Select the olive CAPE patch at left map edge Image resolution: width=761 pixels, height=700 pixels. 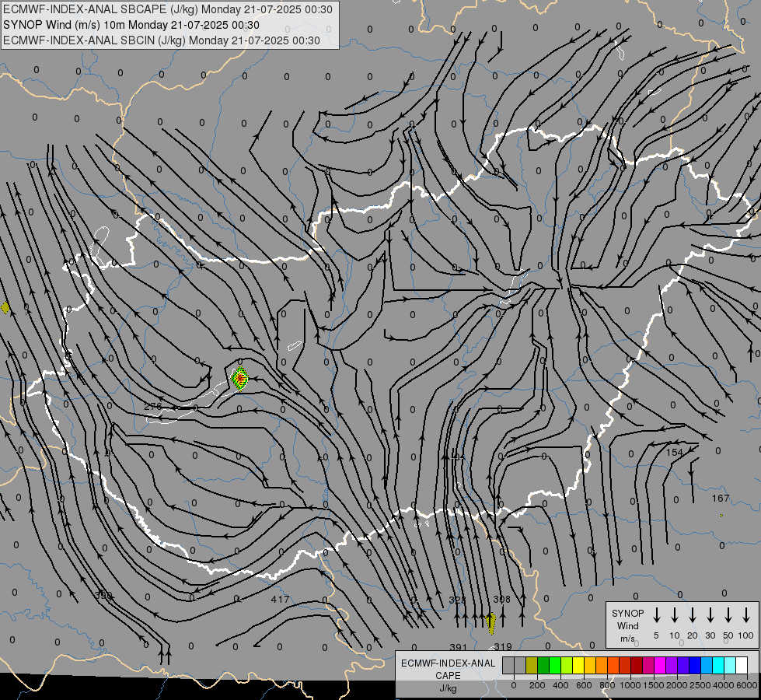(x=5, y=307)
